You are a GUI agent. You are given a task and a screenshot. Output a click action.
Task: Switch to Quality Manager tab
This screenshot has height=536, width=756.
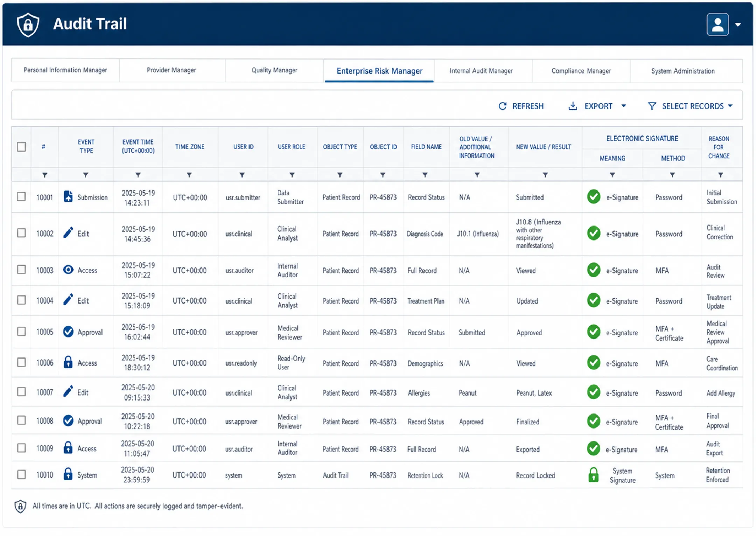click(x=274, y=70)
